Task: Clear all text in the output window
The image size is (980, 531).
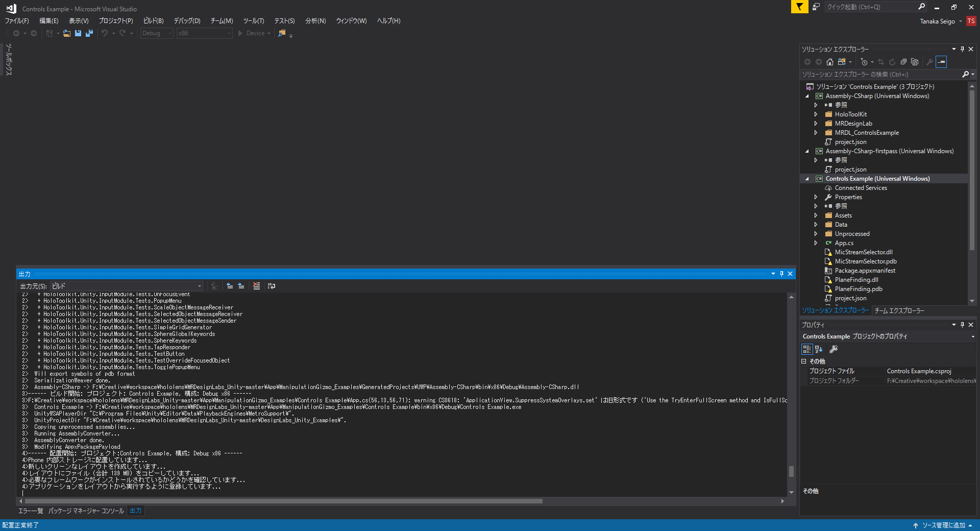Action: coord(256,286)
